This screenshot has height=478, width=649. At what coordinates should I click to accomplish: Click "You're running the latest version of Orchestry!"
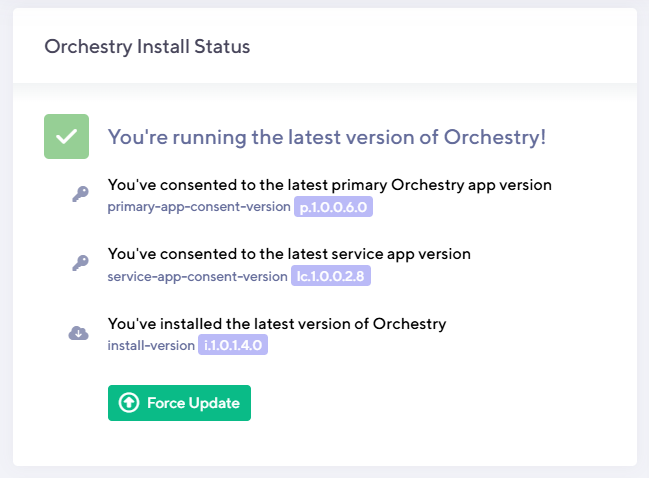[327, 137]
